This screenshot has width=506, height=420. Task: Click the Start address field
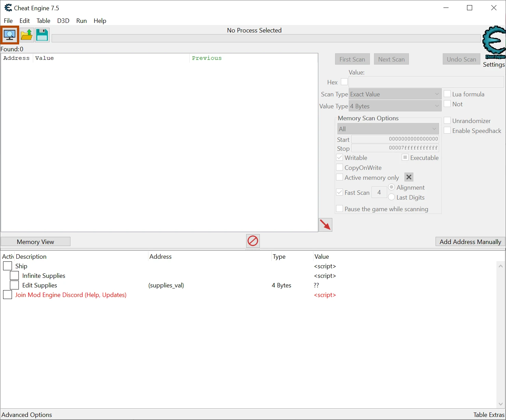(395, 139)
